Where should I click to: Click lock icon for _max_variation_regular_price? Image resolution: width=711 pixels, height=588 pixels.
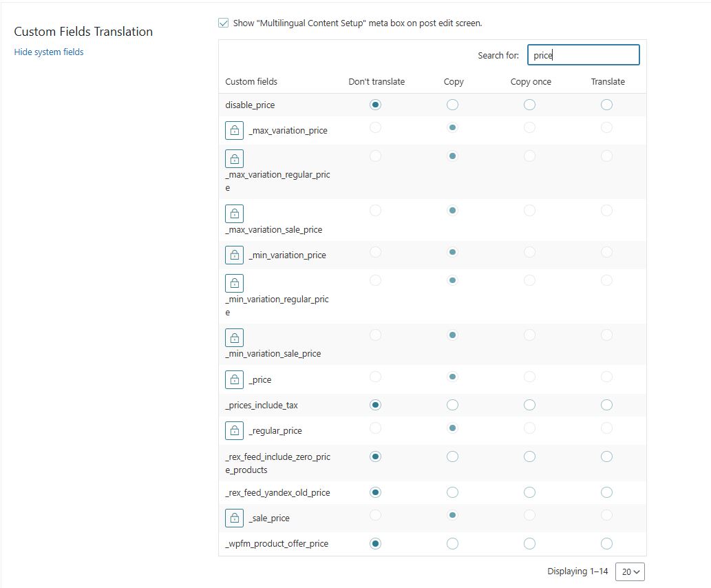235,159
